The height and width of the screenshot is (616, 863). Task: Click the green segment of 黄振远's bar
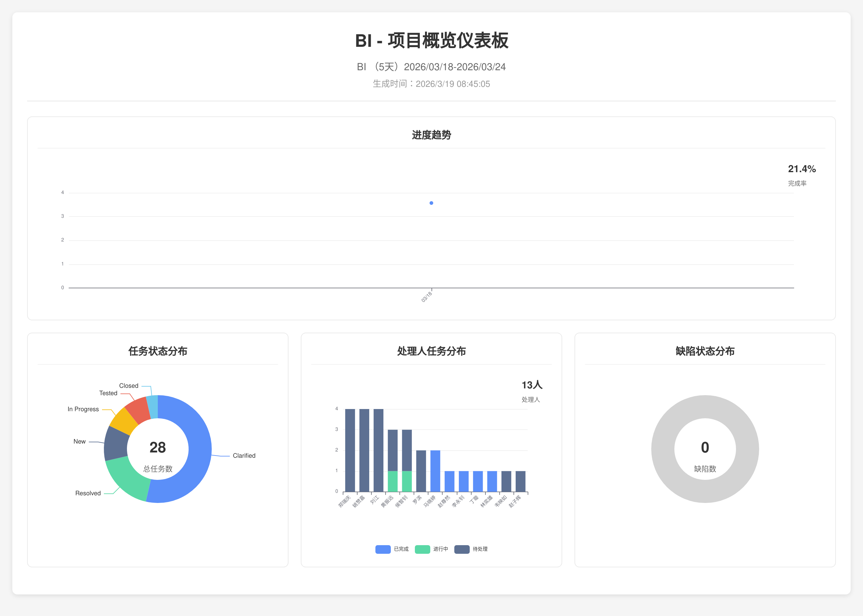click(392, 481)
